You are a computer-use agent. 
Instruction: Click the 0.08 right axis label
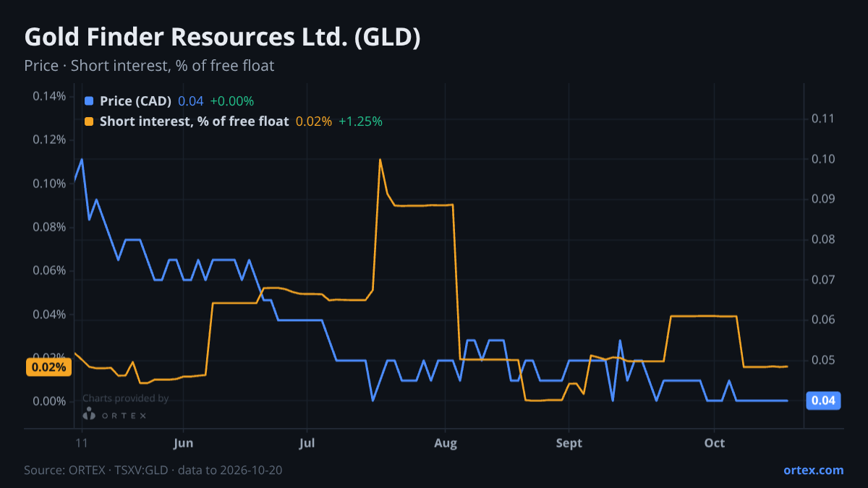point(823,239)
